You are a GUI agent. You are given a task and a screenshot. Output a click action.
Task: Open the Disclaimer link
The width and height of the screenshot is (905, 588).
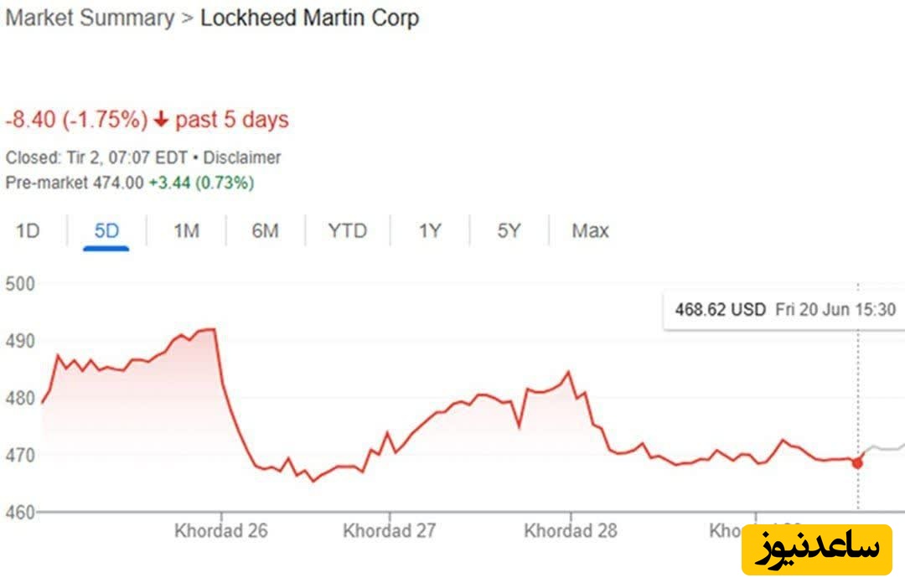[x=242, y=157]
